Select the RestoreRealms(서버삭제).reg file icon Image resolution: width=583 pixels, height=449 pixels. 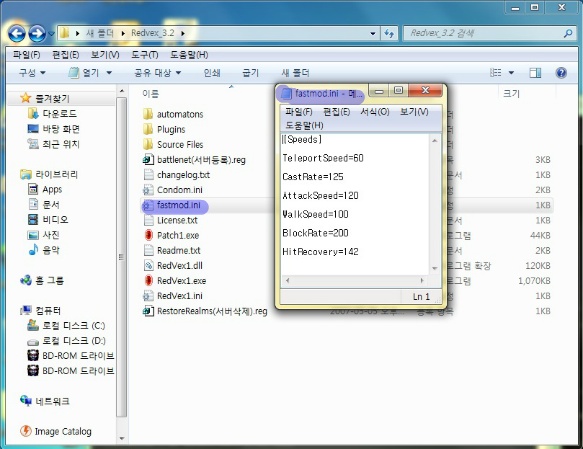click(x=148, y=311)
